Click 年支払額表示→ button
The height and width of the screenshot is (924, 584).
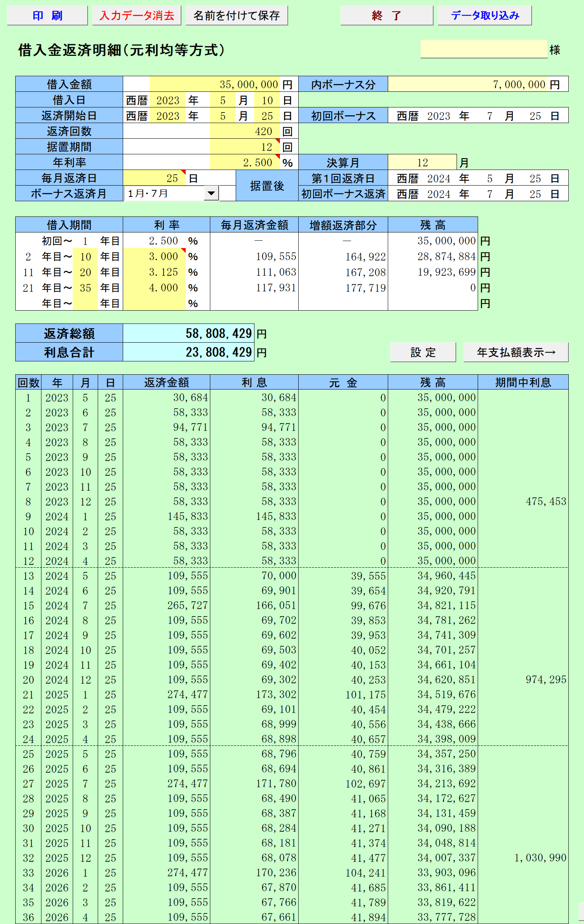516,352
